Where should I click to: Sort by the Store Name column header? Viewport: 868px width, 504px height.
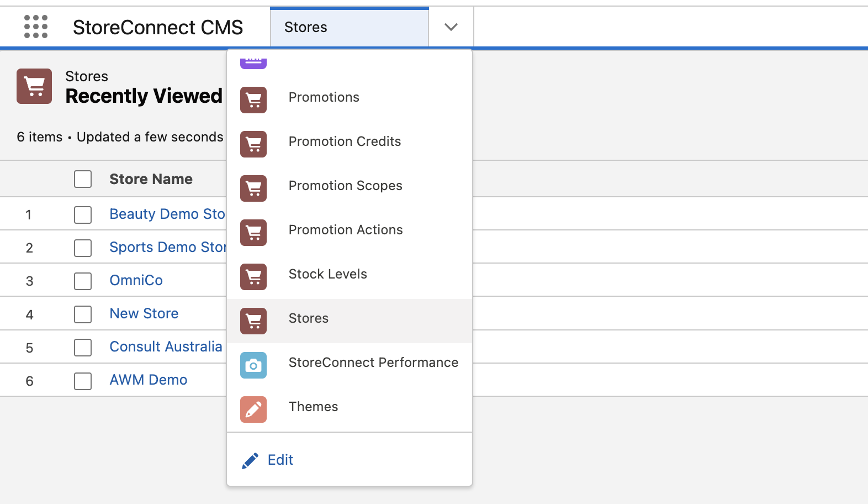151,179
